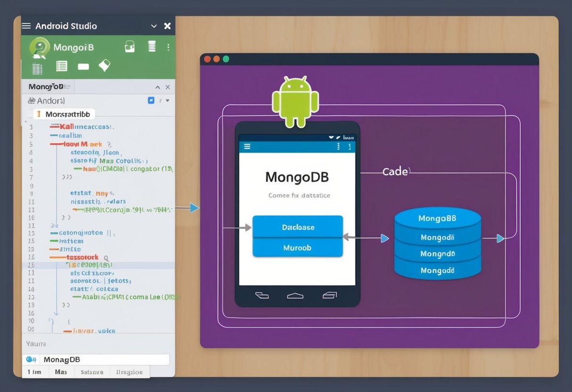Click the 'Cade' label in the diagram

[396, 172]
